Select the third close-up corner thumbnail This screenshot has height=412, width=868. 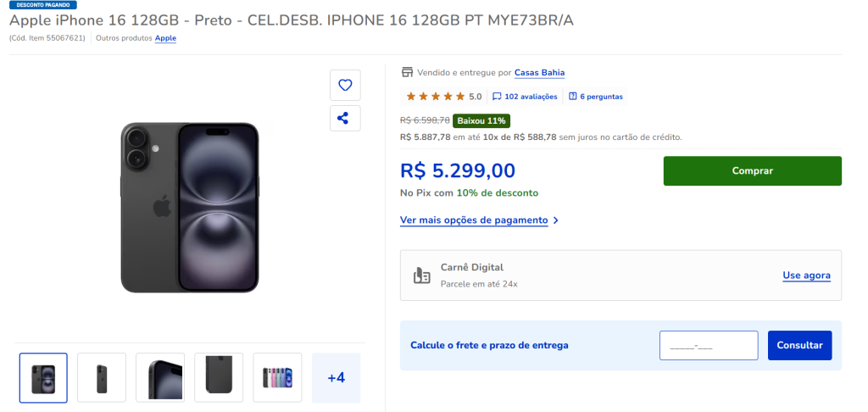click(x=160, y=377)
